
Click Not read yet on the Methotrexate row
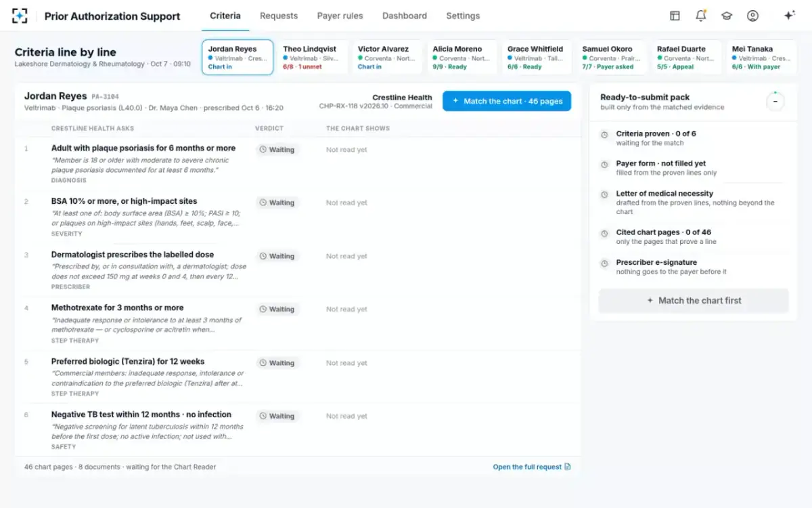pyautogui.click(x=346, y=309)
